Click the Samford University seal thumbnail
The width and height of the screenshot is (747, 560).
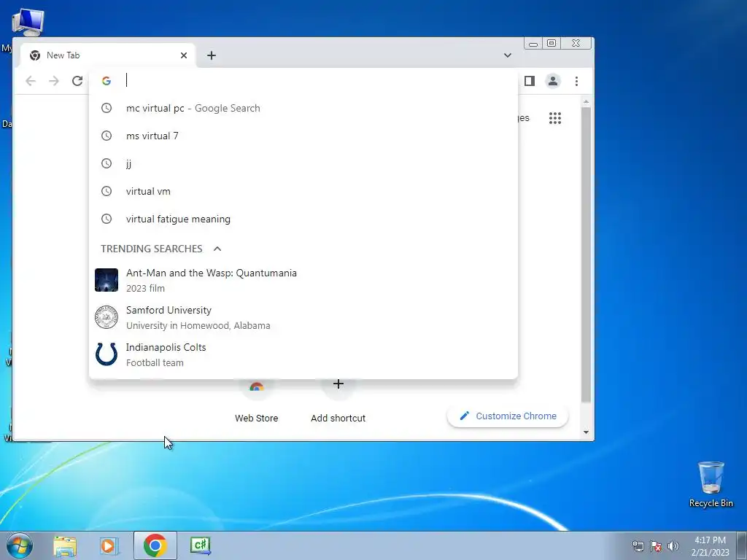coord(107,317)
